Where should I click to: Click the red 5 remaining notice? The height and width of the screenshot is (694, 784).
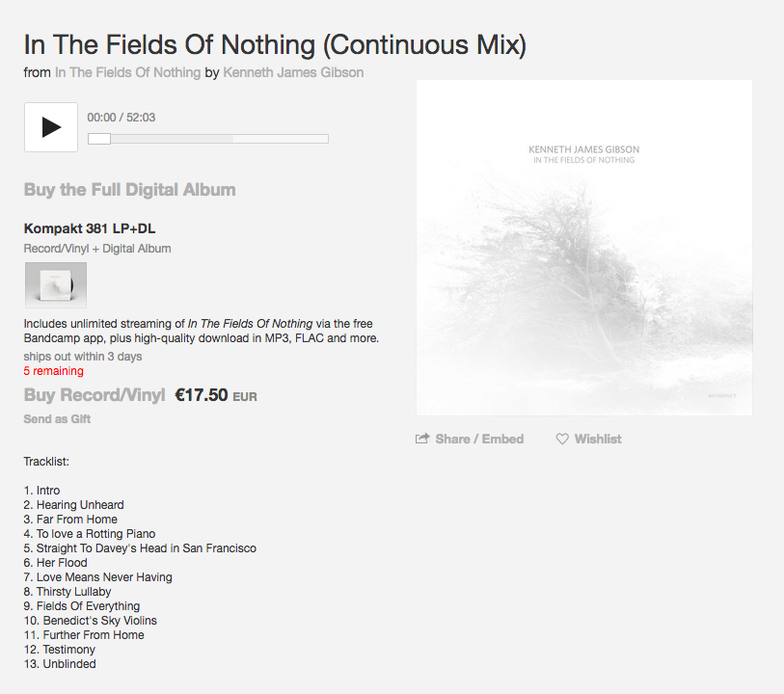(53, 371)
